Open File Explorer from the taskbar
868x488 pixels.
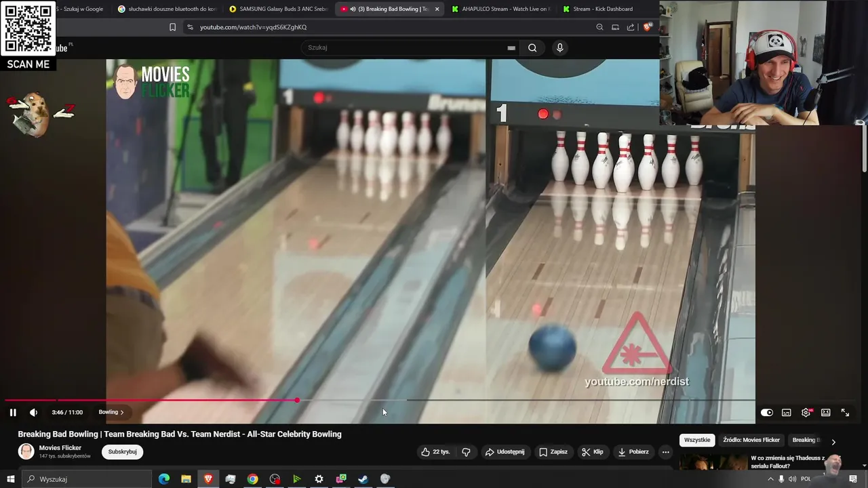(x=186, y=479)
